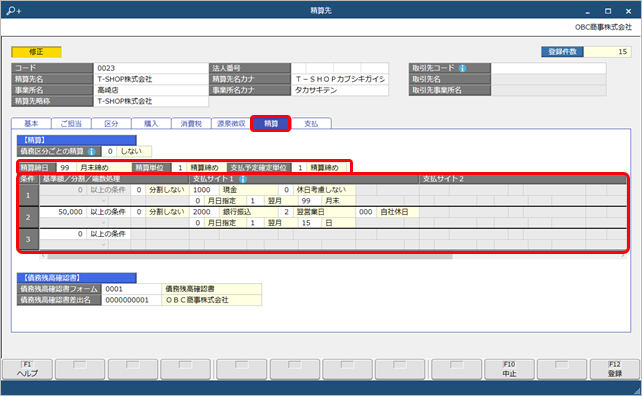
Task: Expand the dropdown in condition row 3
Action: point(103,244)
